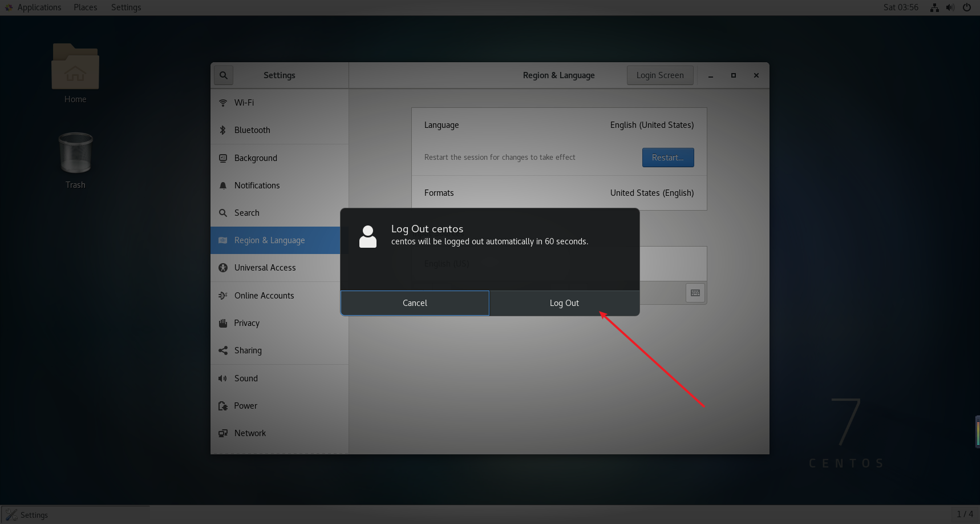Image resolution: width=980 pixels, height=524 pixels.
Task: Click the Sound speaker icon in sidebar
Action: (x=223, y=378)
